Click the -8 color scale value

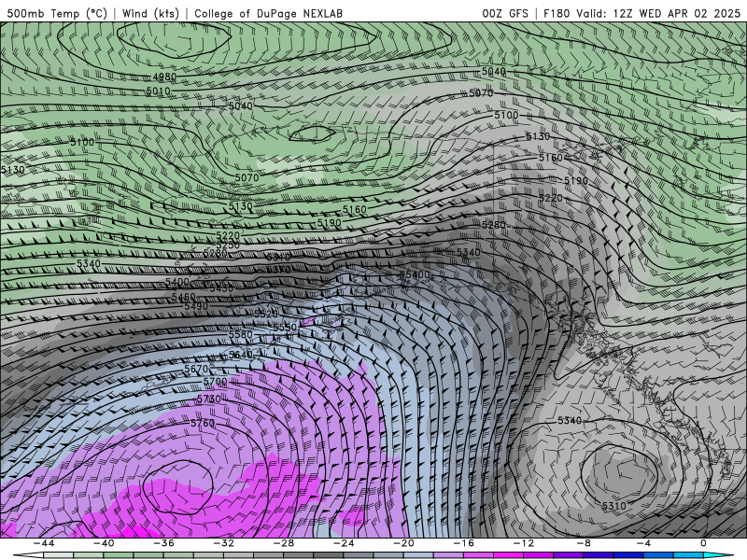(585, 543)
